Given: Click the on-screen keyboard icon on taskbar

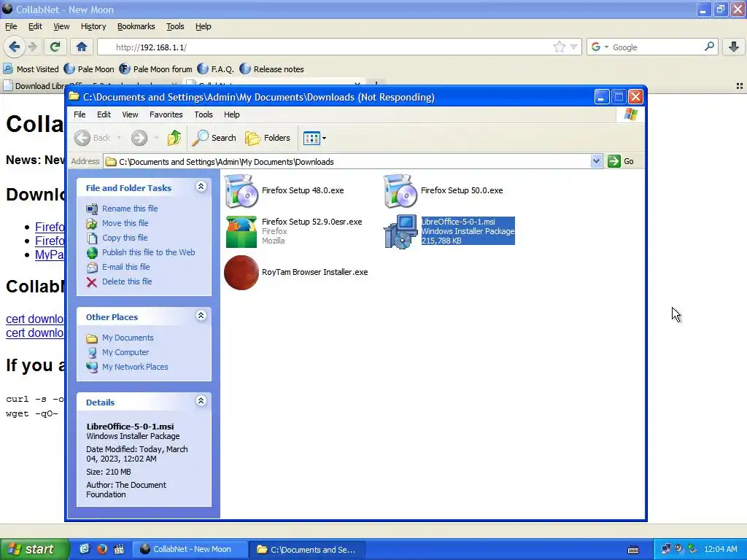Looking at the screenshot, I should pyautogui.click(x=633, y=550).
